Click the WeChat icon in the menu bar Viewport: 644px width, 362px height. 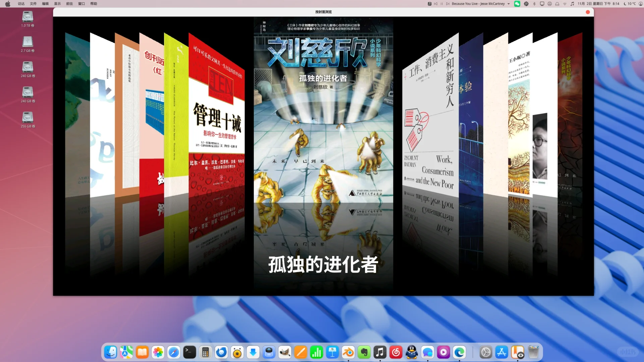[517, 4]
